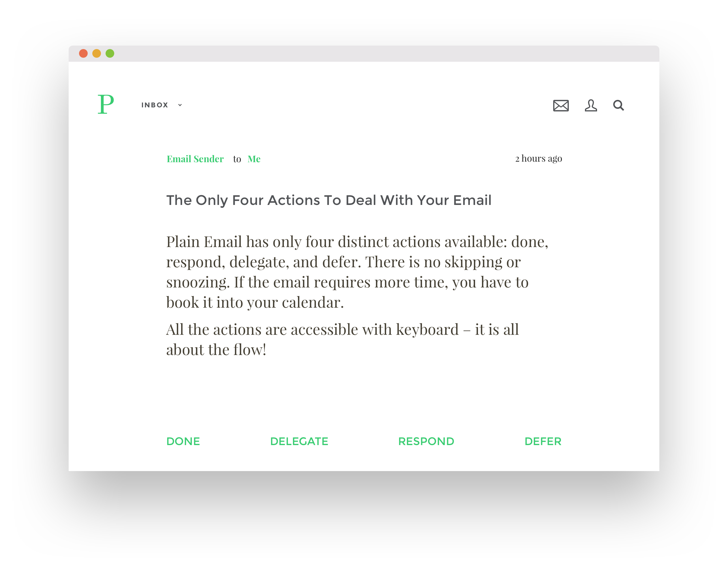Viewport: 728px width, 564px height.
Task: Expand the Inbox dropdown chevron
Action: click(180, 105)
